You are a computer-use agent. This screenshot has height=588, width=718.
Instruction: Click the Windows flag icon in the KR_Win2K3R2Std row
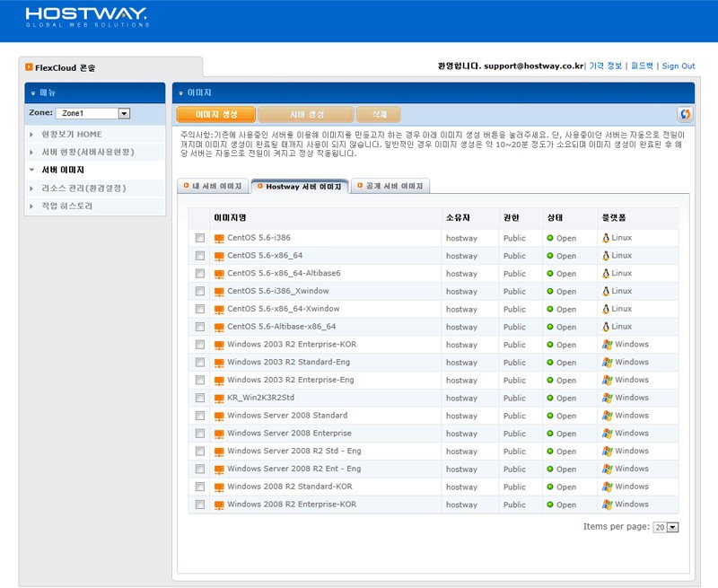(608, 398)
